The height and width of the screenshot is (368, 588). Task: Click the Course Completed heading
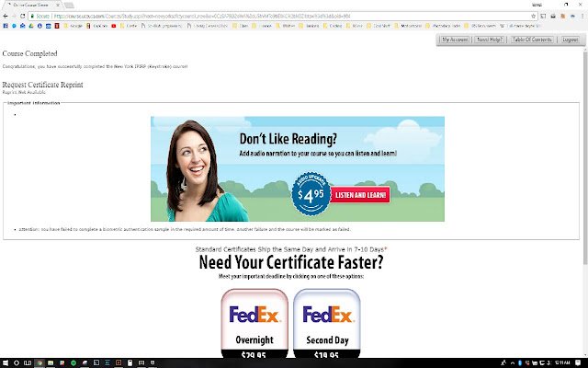(x=29, y=53)
